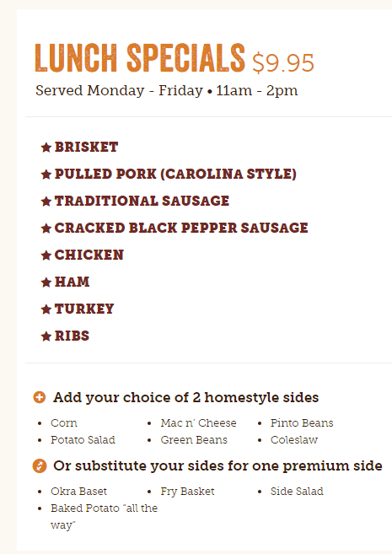Click the star icon next to Ham
The height and width of the screenshot is (554, 392).
46,282
